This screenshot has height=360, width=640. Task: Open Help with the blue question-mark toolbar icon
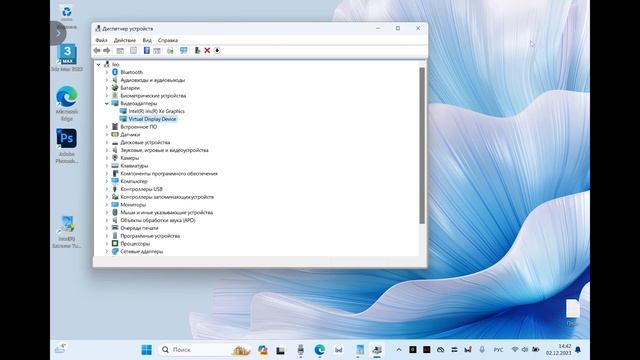(x=147, y=51)
